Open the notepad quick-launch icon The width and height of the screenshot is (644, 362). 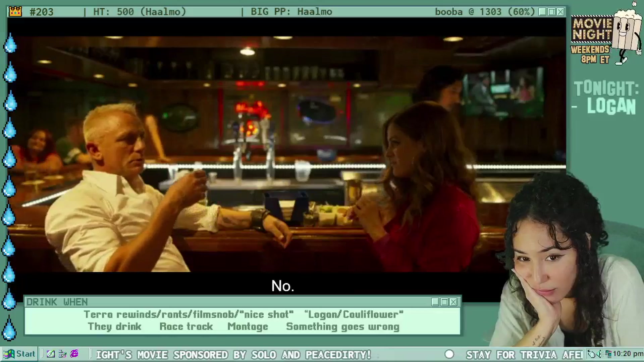51,354
